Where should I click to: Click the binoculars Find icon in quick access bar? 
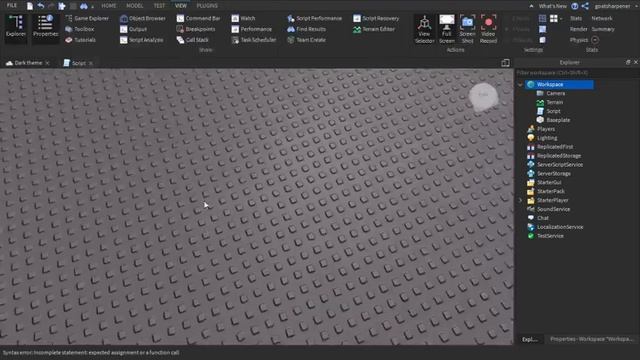click(83, 6)
